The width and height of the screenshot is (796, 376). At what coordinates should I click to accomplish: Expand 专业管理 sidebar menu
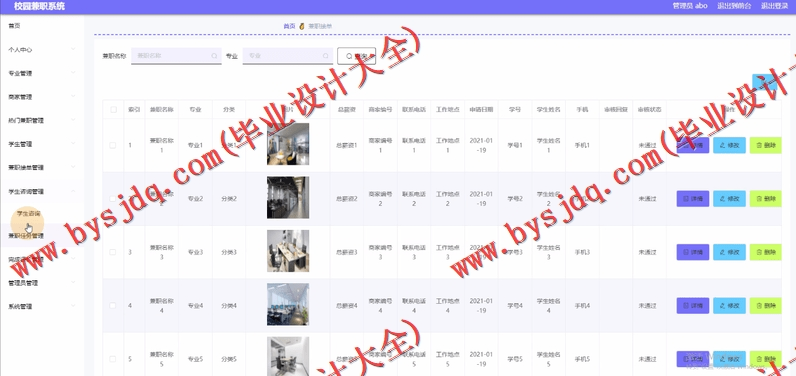tap(42, 73)
